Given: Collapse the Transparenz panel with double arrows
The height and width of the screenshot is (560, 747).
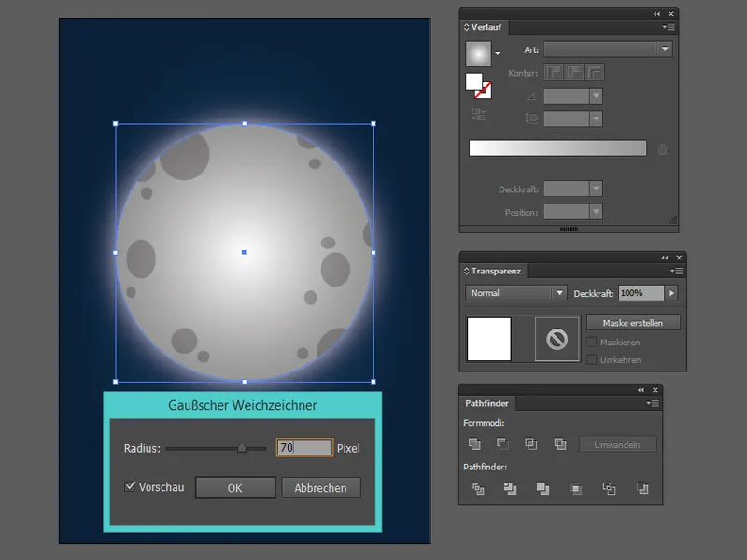Looking at the screenshot, I should 665,258.
